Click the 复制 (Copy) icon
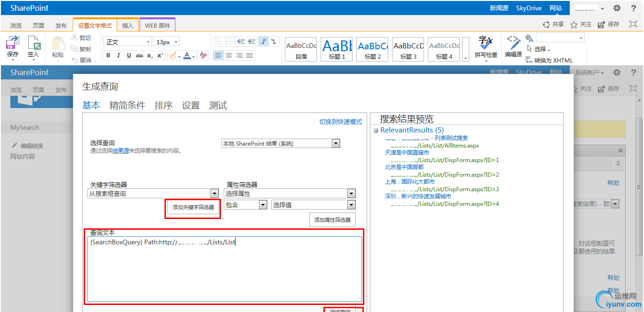Screen dimensions: 644x312 pos(74,49)
